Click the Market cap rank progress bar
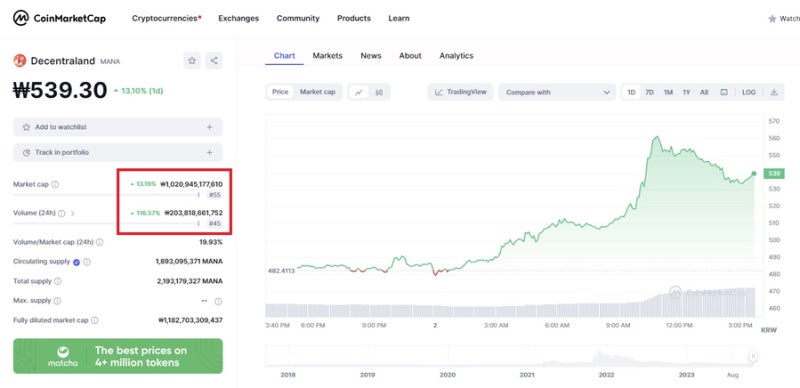Image resolution: width=800 pixels, height=388 pixels. coord(107,195)
